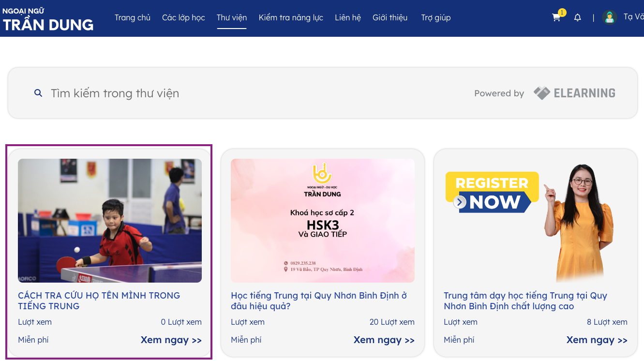Click the Register Now banner image

coord(536,221)
